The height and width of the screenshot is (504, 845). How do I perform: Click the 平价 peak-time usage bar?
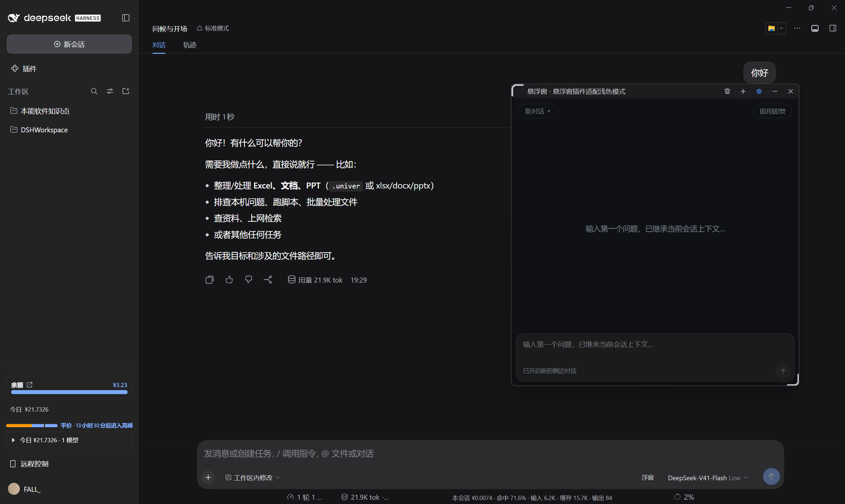pyautogui.click(x=32, y=425)
